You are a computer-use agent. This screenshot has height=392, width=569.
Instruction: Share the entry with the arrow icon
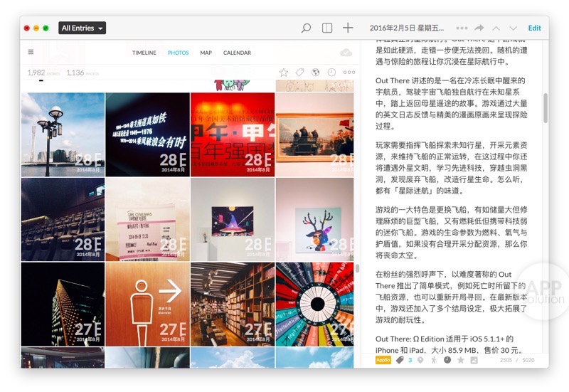click(x=479, y=28)
